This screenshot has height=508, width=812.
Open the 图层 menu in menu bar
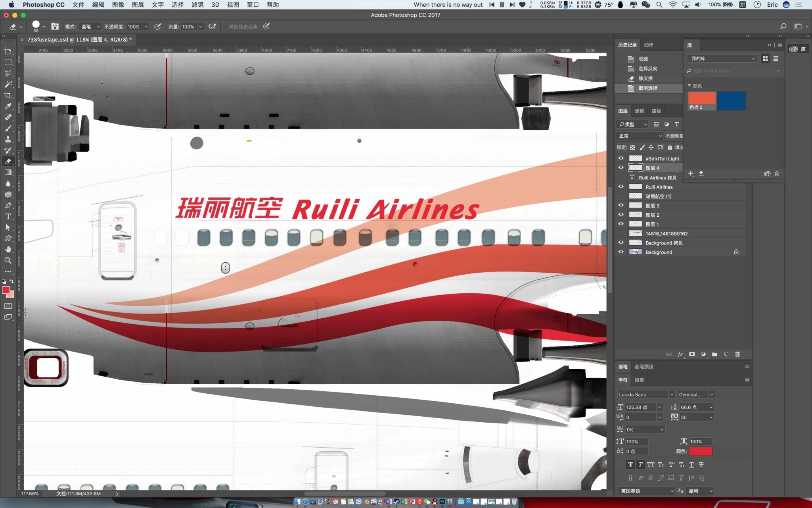[x=138, y=5]
